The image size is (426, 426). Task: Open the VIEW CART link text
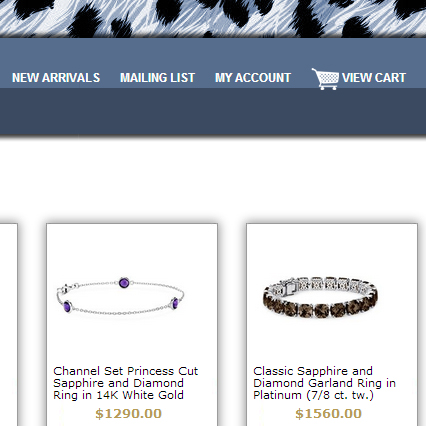(374, 78)
